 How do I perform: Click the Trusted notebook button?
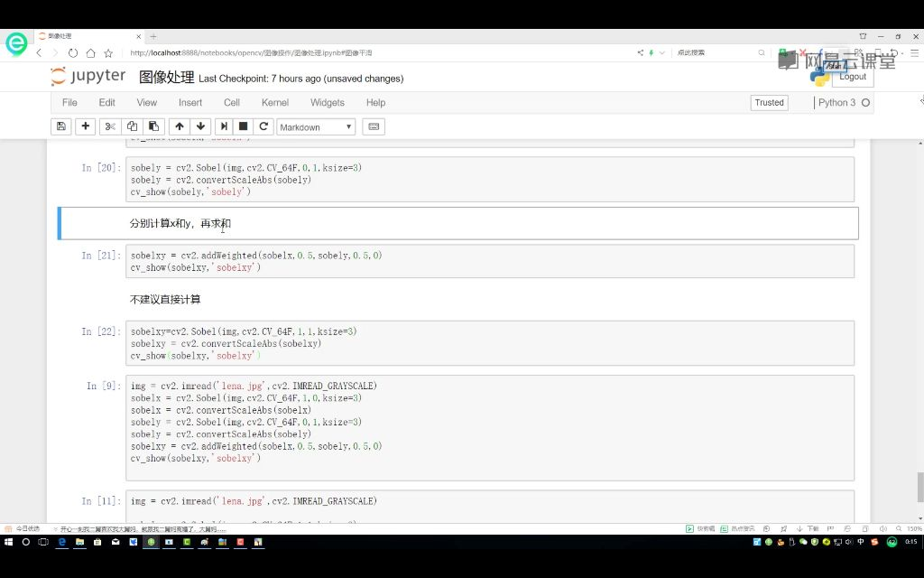pyautogui.click(x=769, y=103)
